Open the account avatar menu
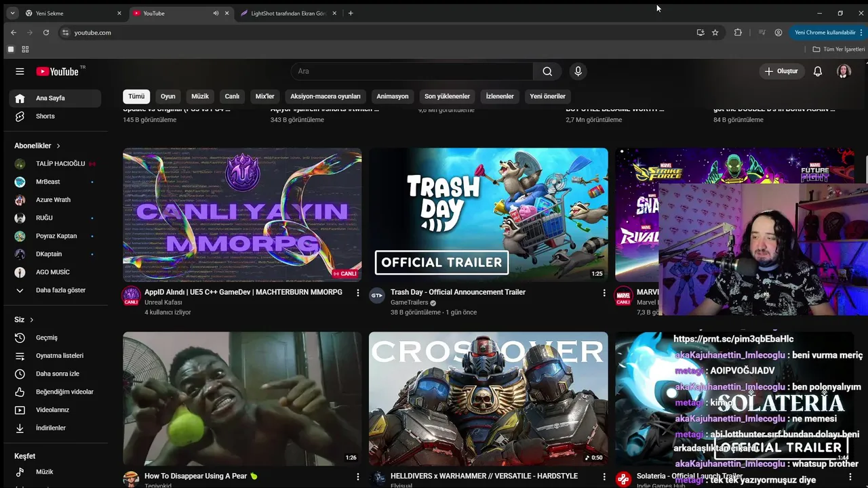 [x=844, y=71]
